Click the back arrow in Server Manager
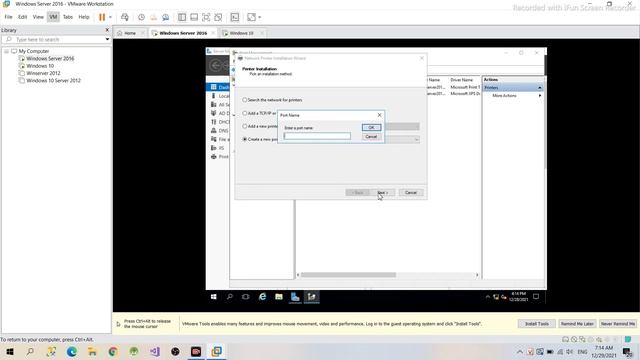640x360 pixels. pyautogui.click(x=216, y=65)
